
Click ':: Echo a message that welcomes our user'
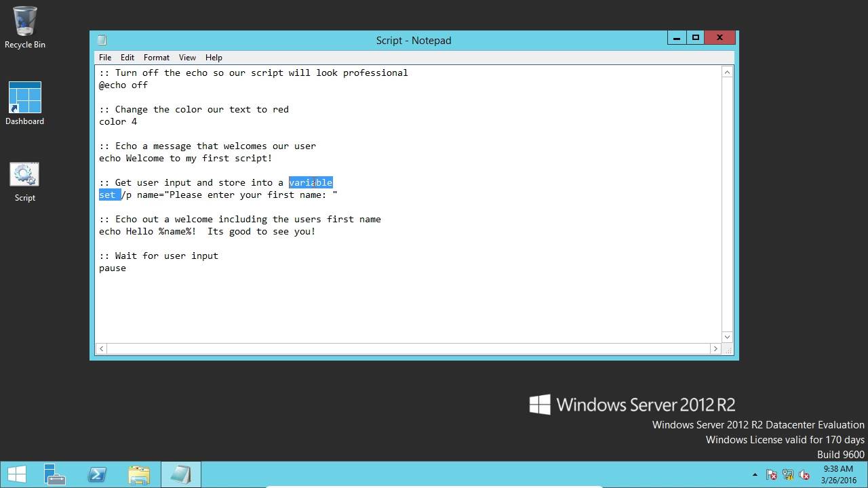pos(208,146)
